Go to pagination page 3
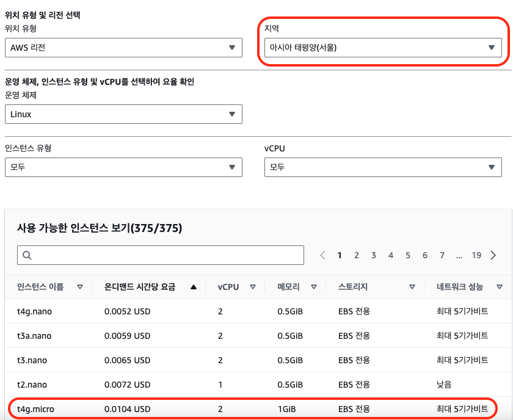513x420 pixels. click(374, 255)
